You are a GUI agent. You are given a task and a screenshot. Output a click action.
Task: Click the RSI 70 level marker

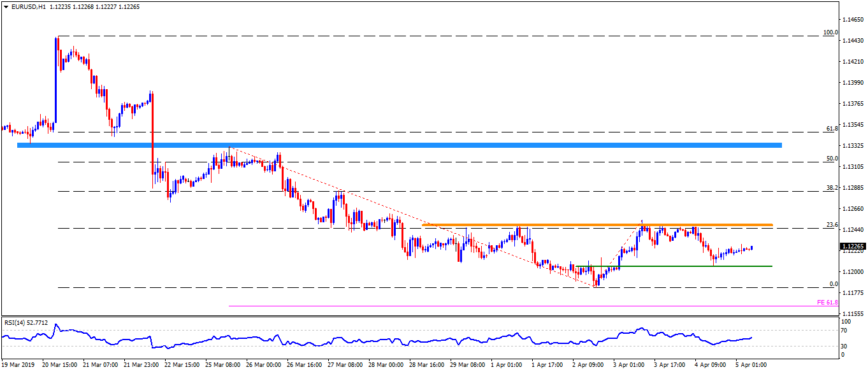pyautogui.click(x=844, y=331)
